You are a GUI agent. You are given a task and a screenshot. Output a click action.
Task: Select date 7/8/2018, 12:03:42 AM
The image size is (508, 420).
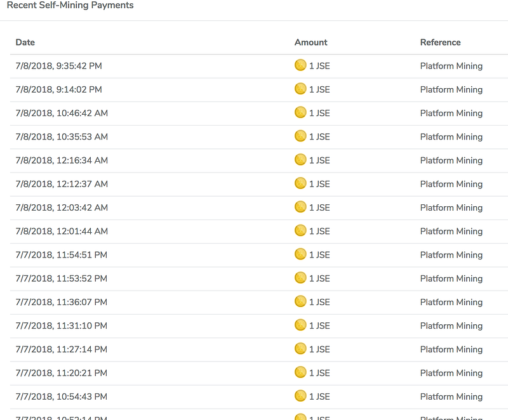62,207
